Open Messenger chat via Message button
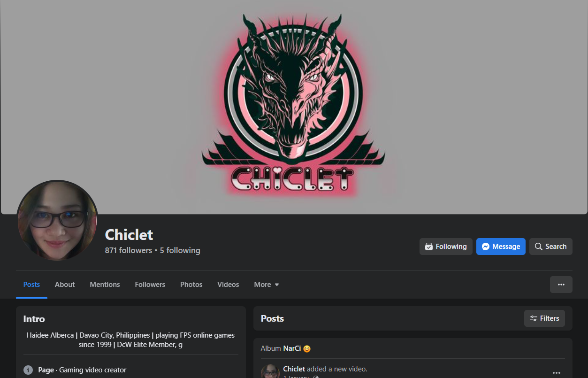This screenshot has width=588, height=378. (x=501, y=247)
